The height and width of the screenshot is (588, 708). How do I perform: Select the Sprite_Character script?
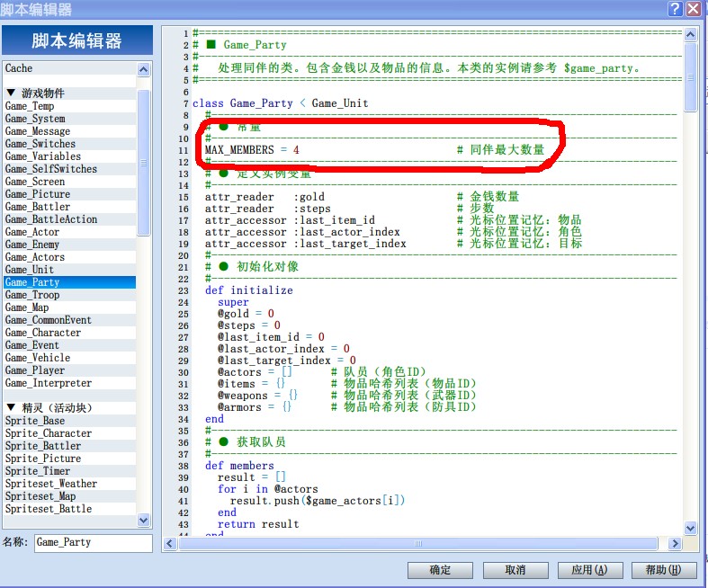(x=69, y=433)
